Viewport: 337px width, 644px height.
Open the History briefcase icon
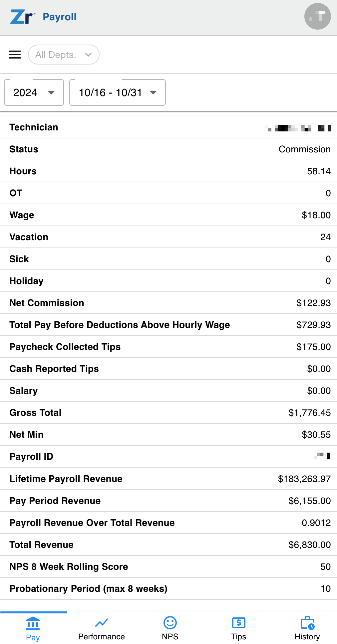[x=307, y=623]
